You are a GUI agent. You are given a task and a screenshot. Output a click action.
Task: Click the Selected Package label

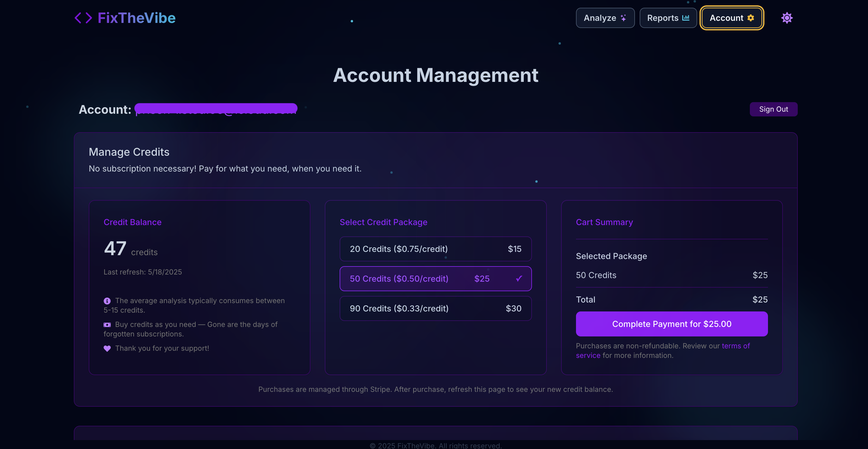click(611, 256)
